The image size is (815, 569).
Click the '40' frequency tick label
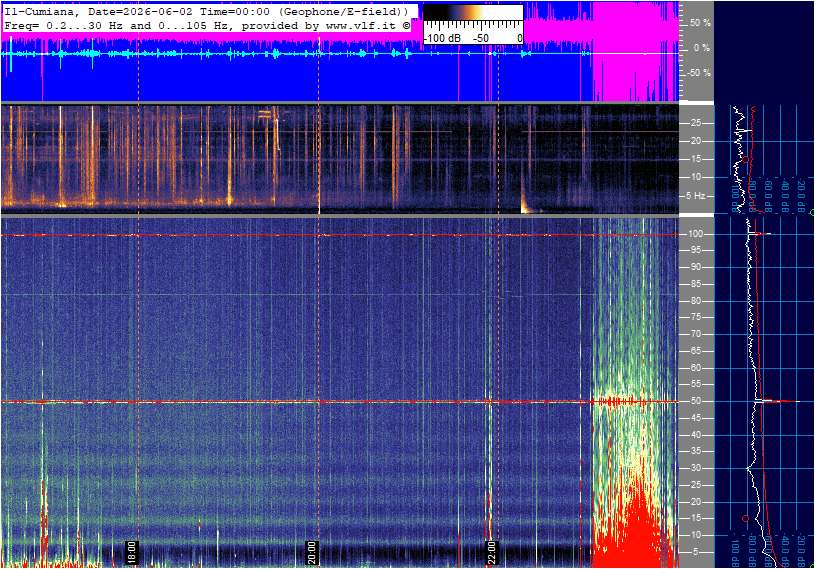click(x=695, y=435)
